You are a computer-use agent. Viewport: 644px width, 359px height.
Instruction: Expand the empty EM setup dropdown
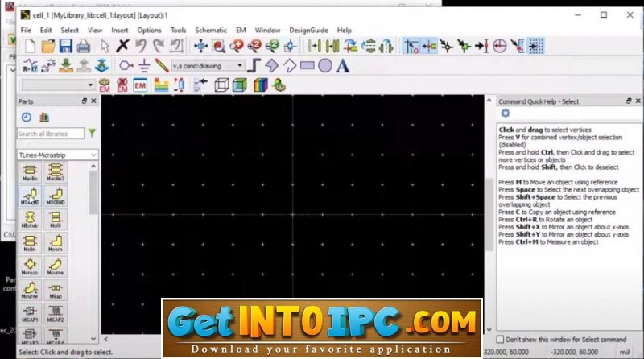click(x=57, y=85)
